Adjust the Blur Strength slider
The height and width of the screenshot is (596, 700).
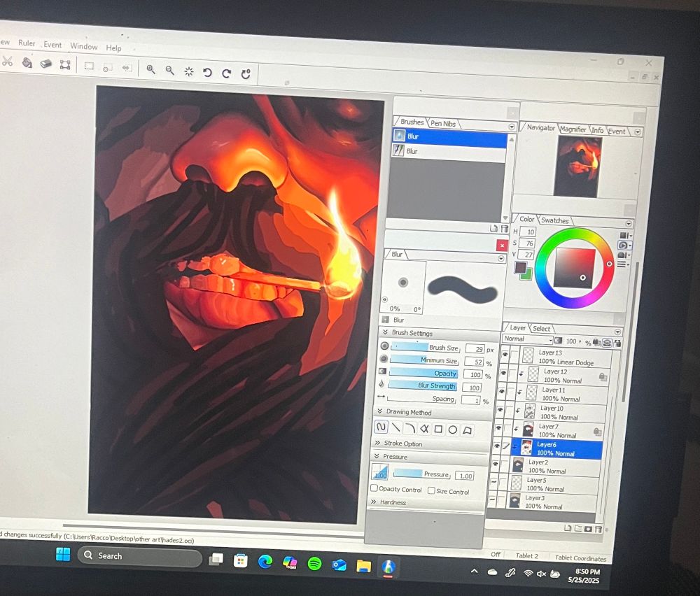(422, 385)
